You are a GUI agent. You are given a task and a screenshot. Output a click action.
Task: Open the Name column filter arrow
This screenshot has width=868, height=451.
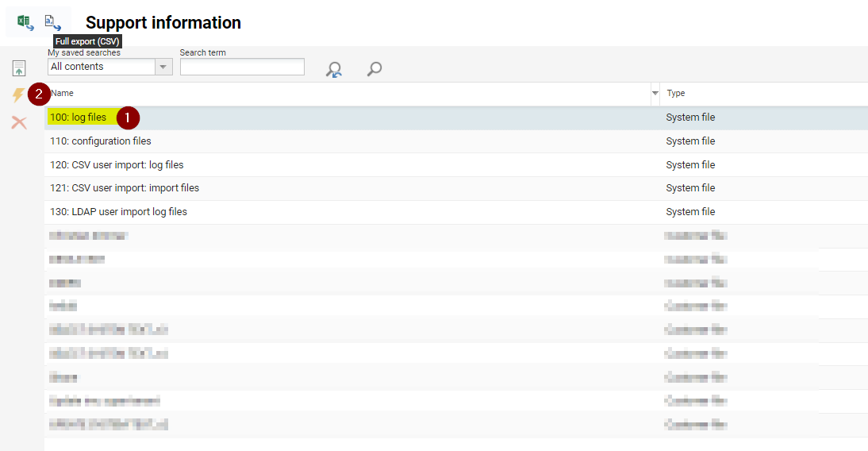click(x=655, y=94)
